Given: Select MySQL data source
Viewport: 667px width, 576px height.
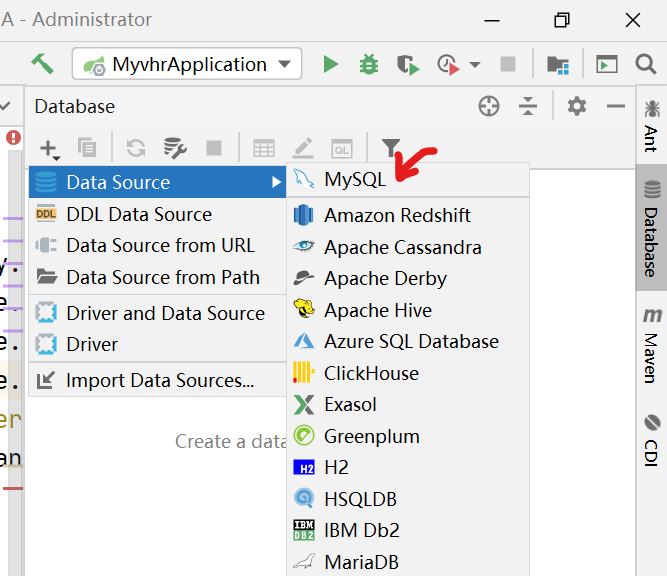Looking at the screenshot, I should coord(408,180).
